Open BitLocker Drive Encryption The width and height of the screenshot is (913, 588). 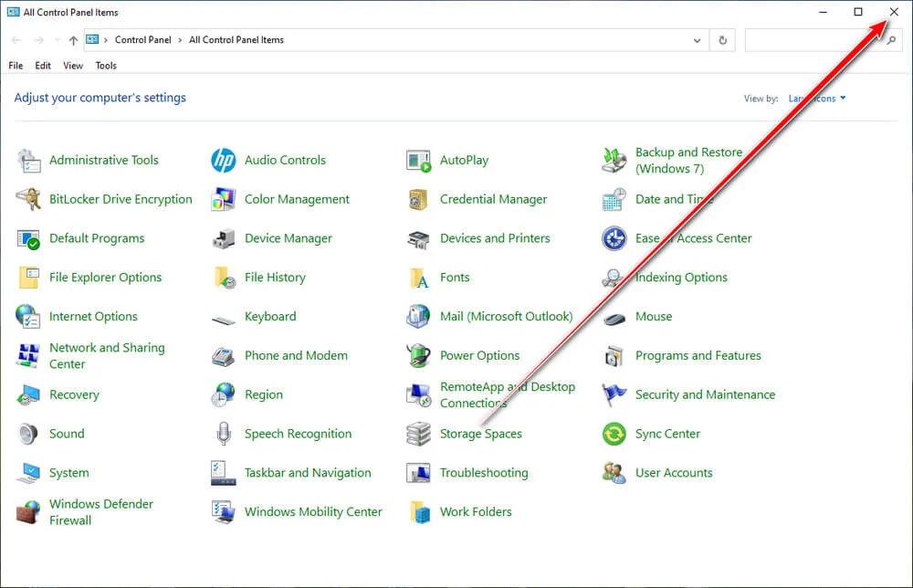tap(121, 199)
